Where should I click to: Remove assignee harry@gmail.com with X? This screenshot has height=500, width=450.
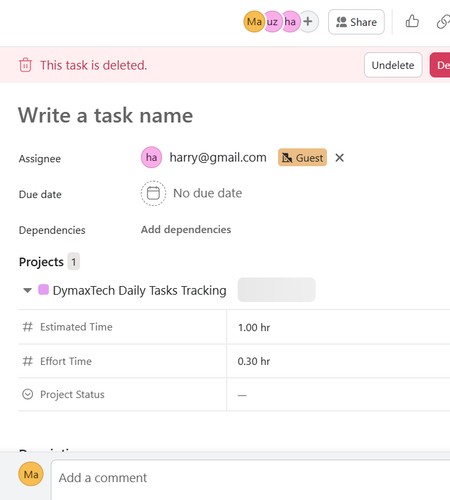(339, 158)
